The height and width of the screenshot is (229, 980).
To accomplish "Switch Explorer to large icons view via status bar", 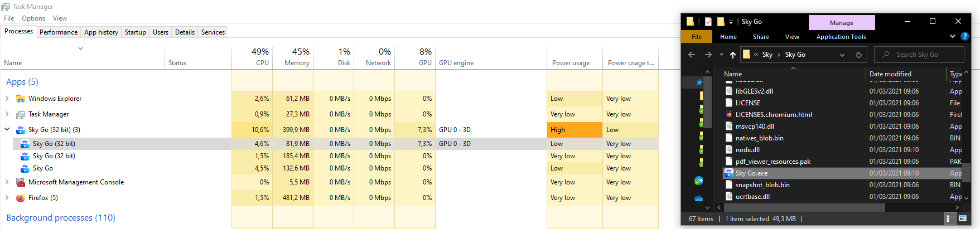I will click(962, 219).
